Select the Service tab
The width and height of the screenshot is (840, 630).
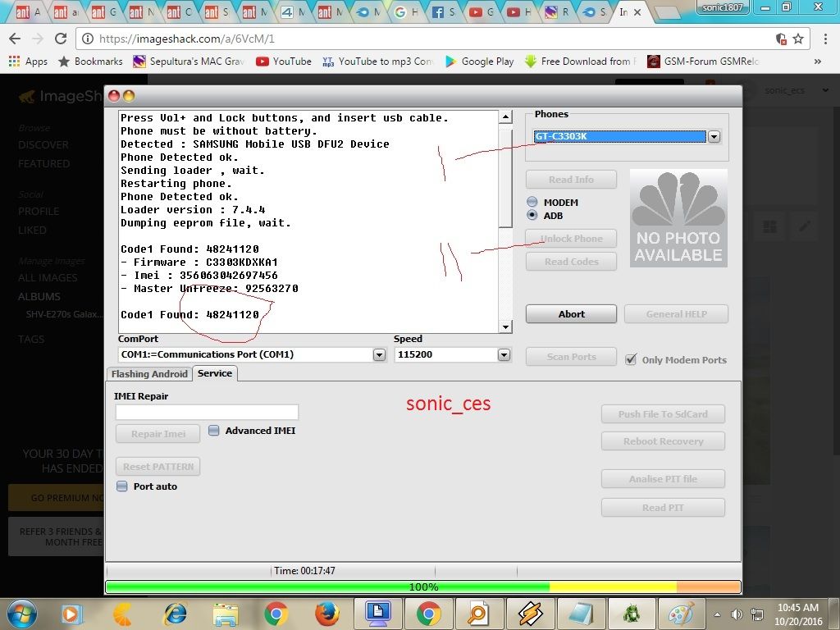(x=215, y=373)
